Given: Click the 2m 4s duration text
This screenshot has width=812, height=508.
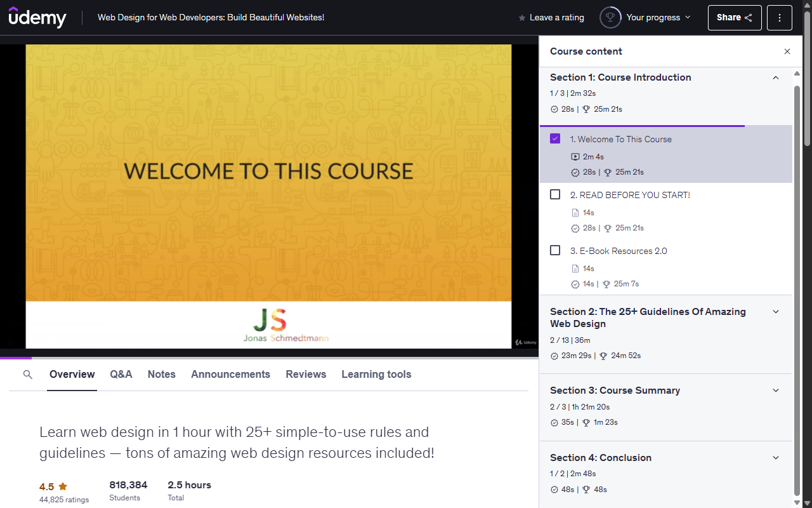Looking at the screenshot, I should coord(593,157).
